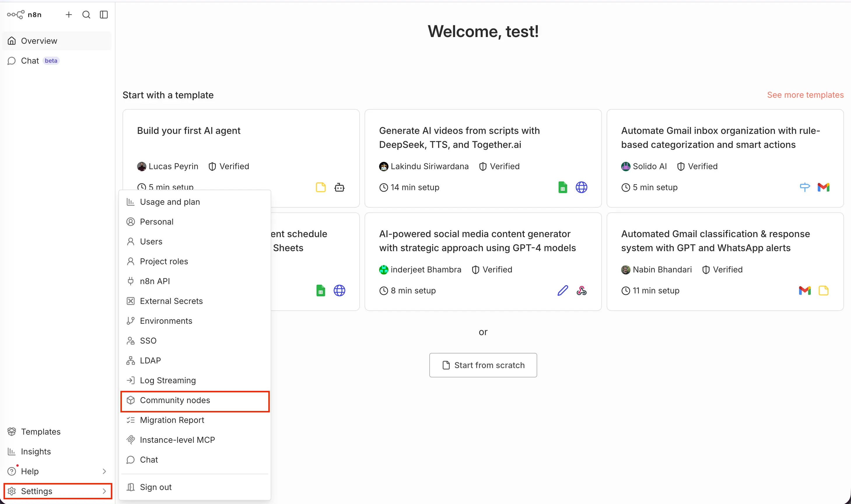Click the n8n API plug icon
Viewport: 851px width, 504px height.
131,281
